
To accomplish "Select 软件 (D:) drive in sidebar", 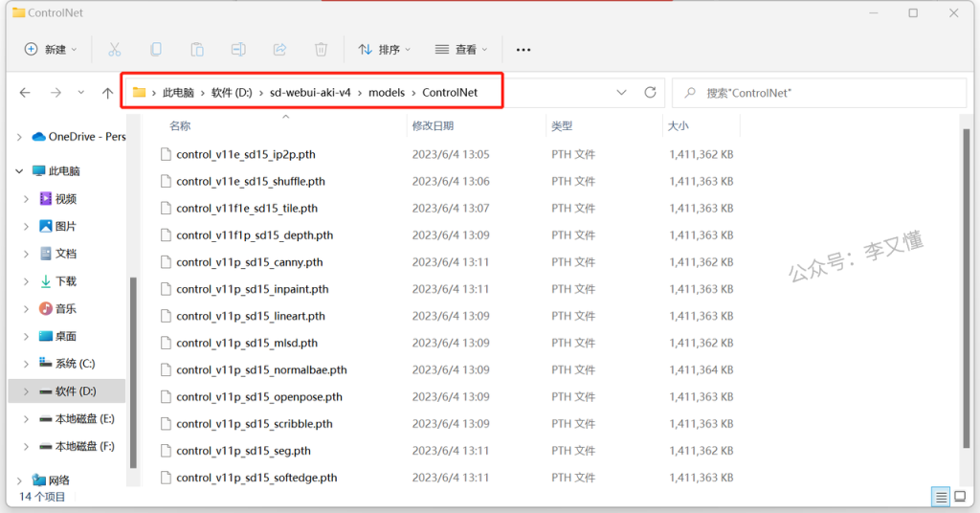I will (x=68, y=391).
